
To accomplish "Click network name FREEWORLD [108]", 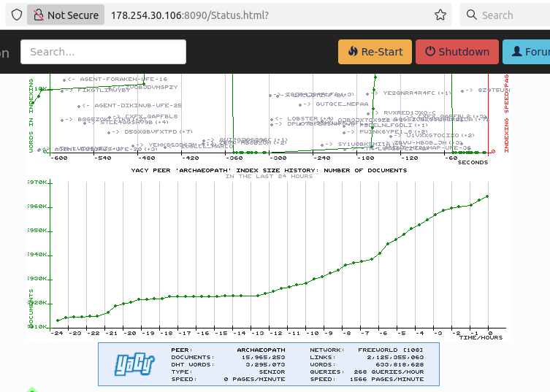I will pyautogui.click(x=390, y=350).
